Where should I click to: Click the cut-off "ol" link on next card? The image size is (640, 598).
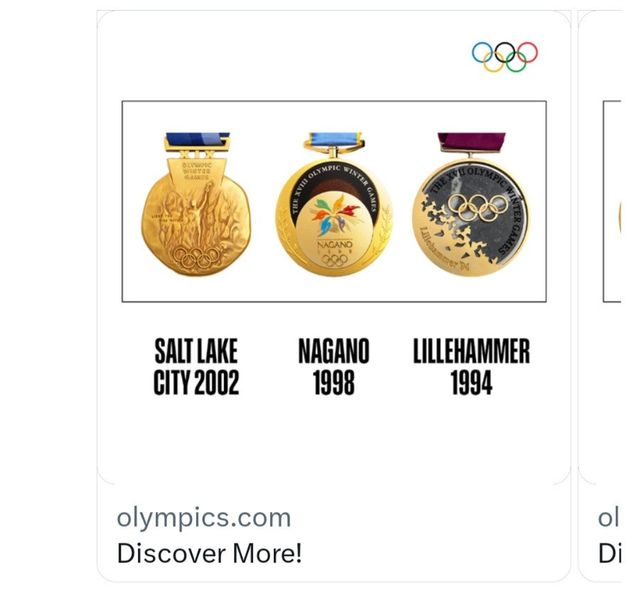point(608,518)
